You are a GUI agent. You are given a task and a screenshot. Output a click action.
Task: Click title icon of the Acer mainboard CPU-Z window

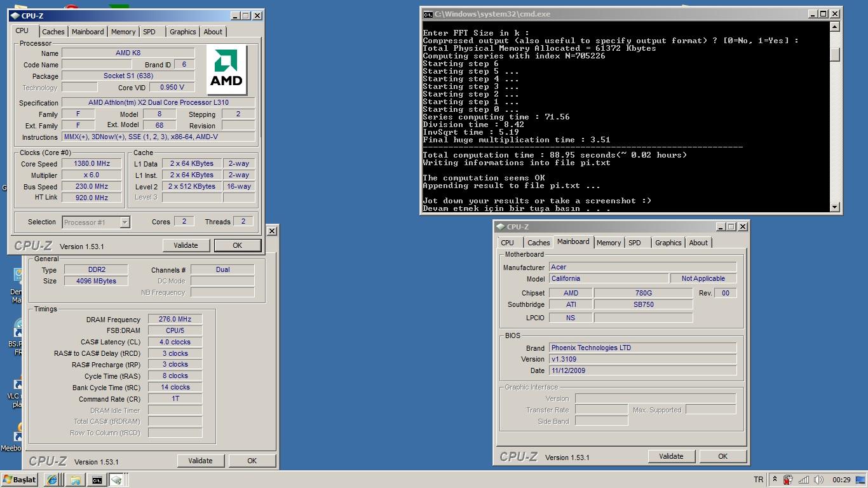pos(500,227)
